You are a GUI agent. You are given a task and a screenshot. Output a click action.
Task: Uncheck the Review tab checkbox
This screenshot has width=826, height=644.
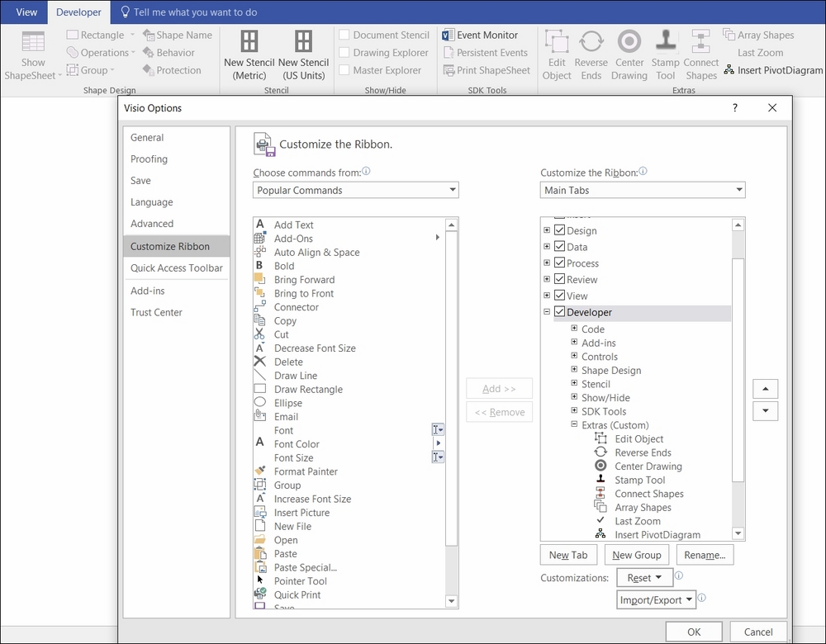click(559, 279)
